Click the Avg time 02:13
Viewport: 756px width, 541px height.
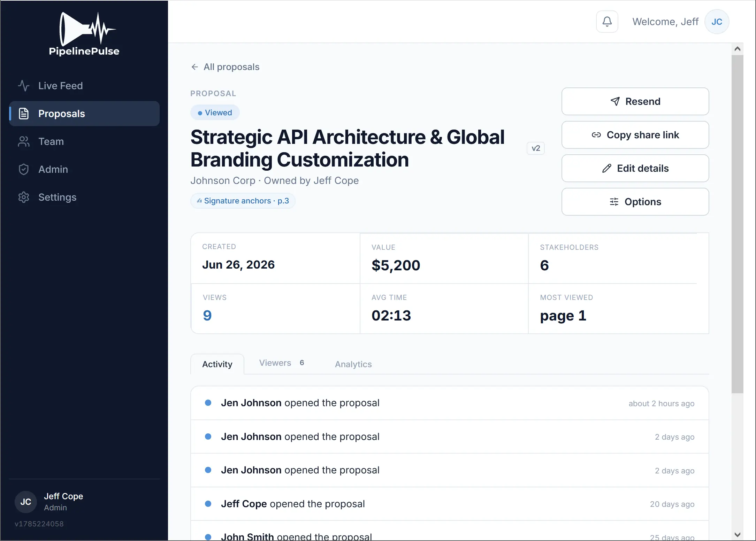[391, 316]
